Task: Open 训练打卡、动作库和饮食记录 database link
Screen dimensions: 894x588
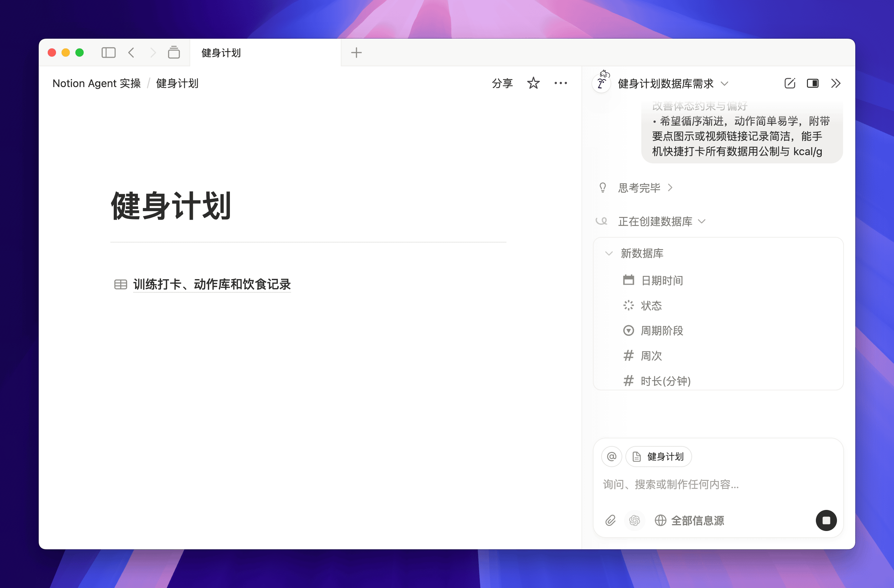Action: [212, 284]
